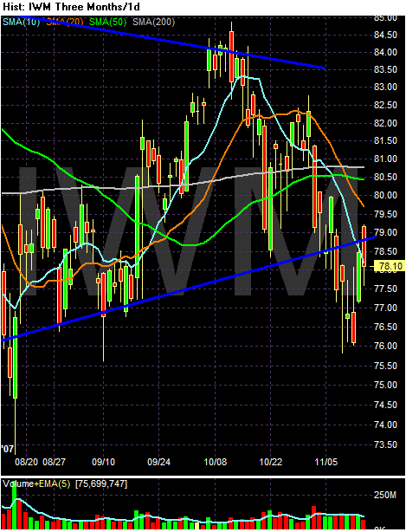
Task: Click the 10/22 date label
Action: click(270, 462)
